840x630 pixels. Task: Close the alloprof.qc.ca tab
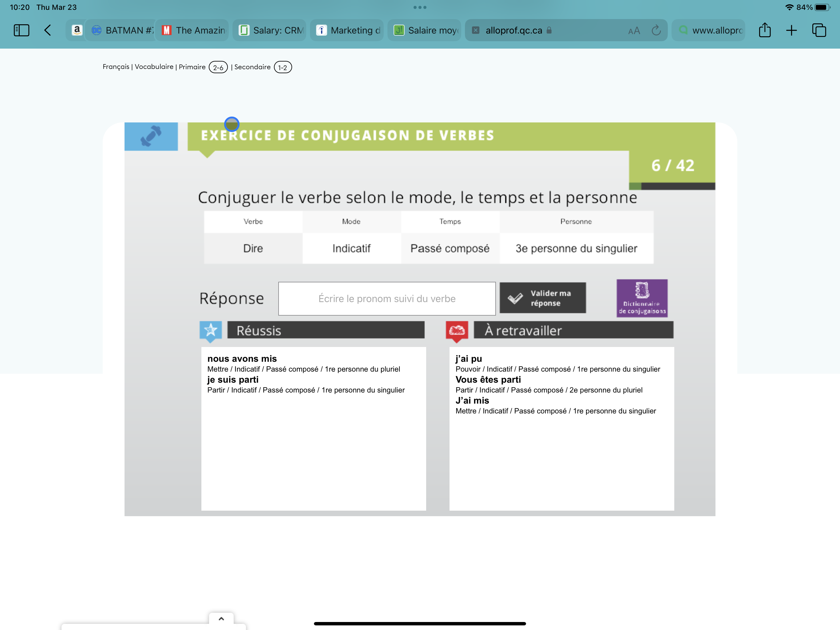click(x=475, y=30)
